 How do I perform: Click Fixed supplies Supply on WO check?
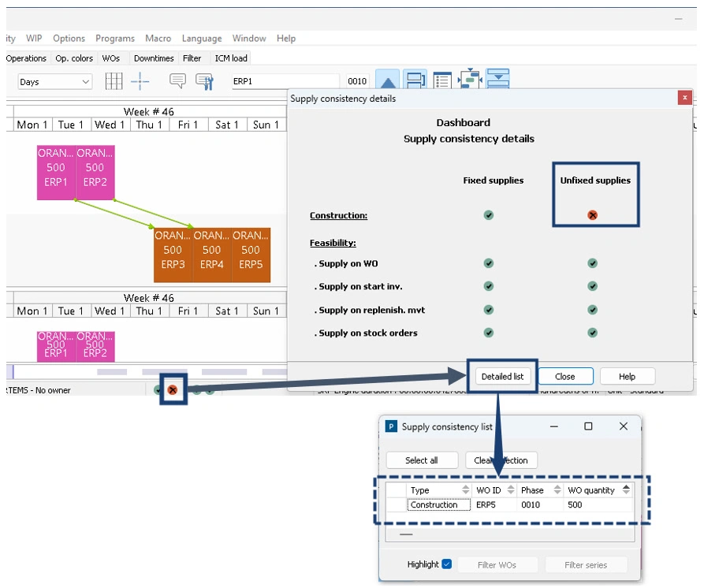489,263
